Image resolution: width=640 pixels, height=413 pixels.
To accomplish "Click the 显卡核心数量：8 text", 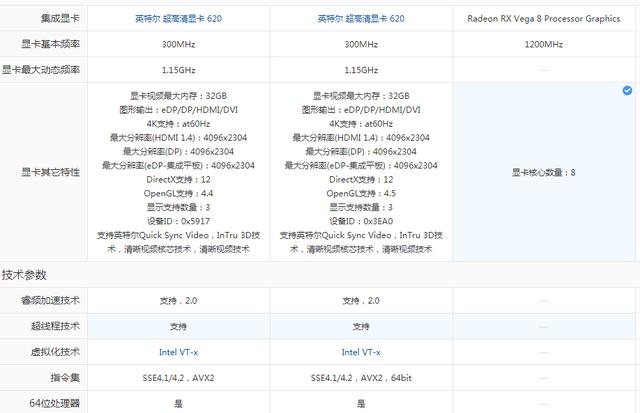I will [x=544, y=172].
